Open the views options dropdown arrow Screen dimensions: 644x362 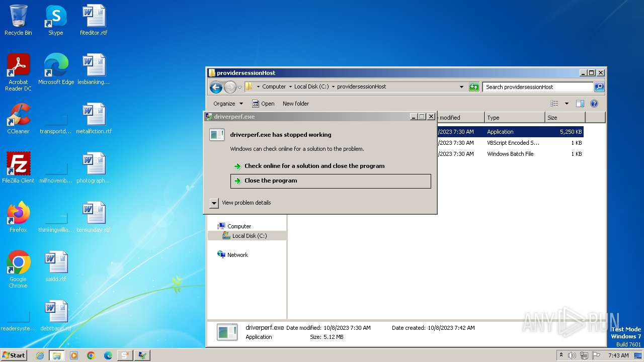[567, 104]
